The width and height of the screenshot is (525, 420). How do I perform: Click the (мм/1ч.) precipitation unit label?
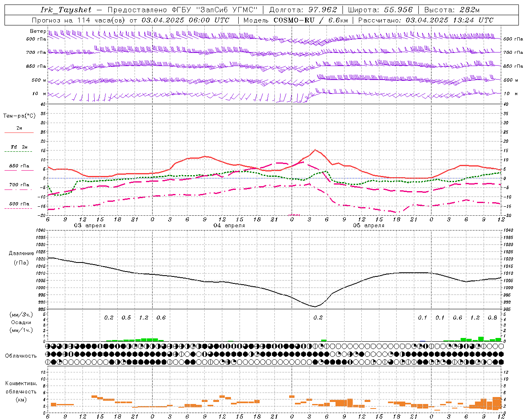[21, 330]
